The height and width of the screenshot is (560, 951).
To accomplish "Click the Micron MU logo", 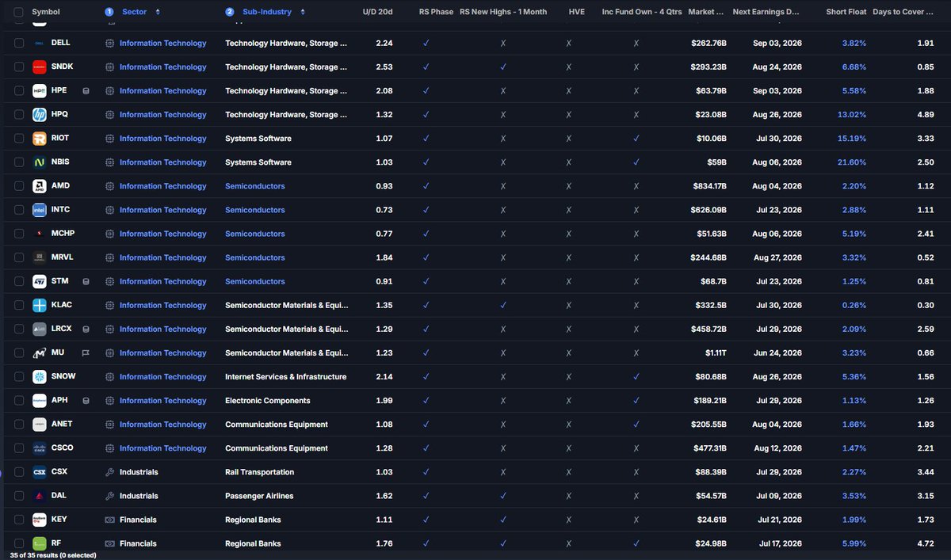I will tap(40, 352).
